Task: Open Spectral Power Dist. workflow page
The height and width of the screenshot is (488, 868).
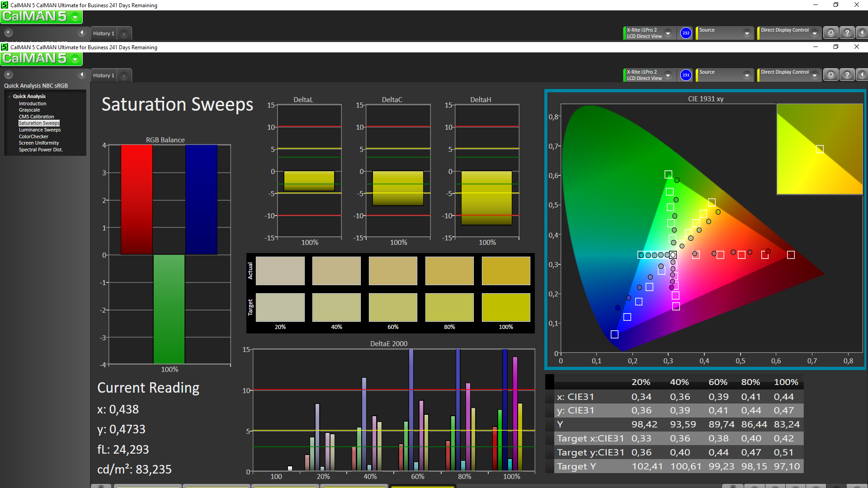Action: click(41, 150)
